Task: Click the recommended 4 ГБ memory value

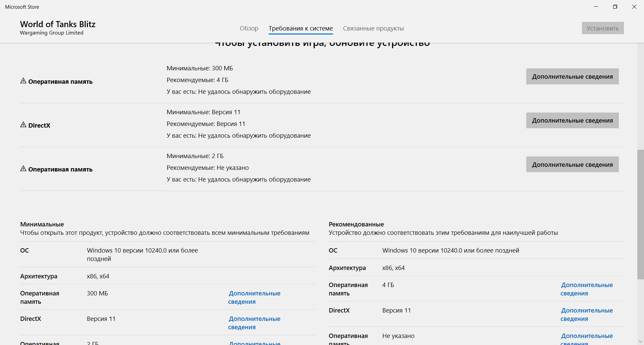Action: pos(388,285)
